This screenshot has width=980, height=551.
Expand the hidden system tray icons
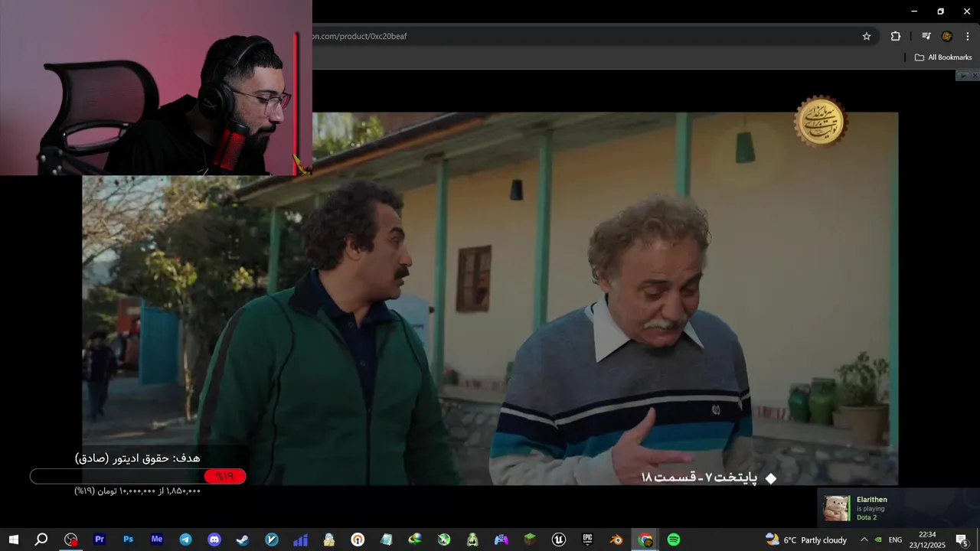tap(864, 540)
